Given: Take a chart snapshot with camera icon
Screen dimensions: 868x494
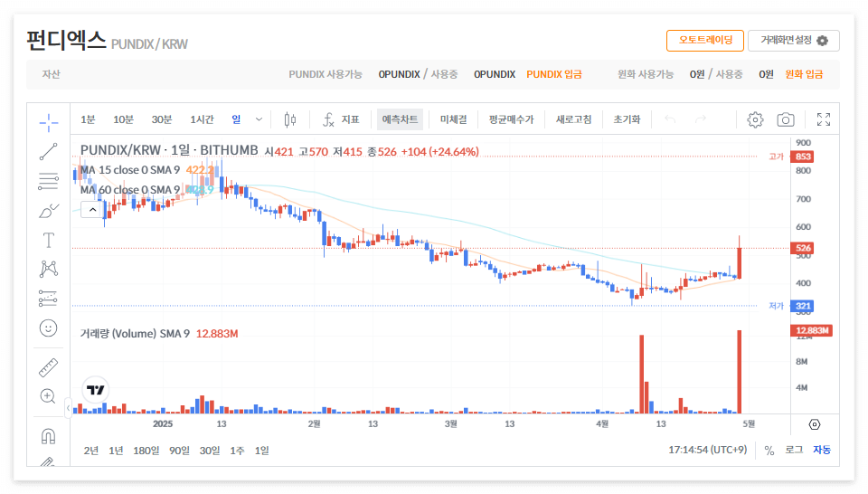Looking at the screenshot, I should click(x=786, y=119).
